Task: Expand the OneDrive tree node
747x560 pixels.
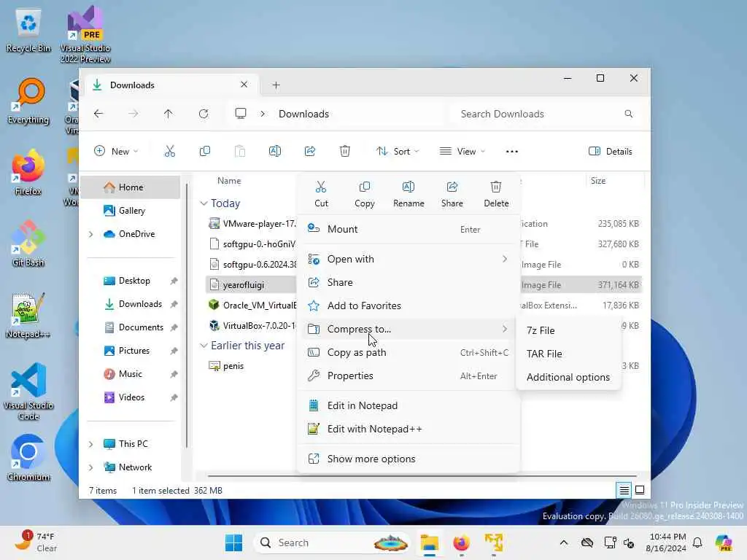Action: pos(91,234)
